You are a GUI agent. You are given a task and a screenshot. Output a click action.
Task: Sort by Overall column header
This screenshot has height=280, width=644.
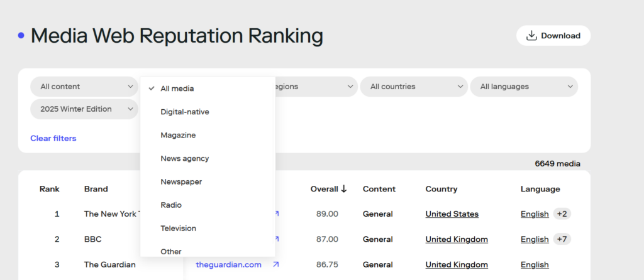coord(328,189)
